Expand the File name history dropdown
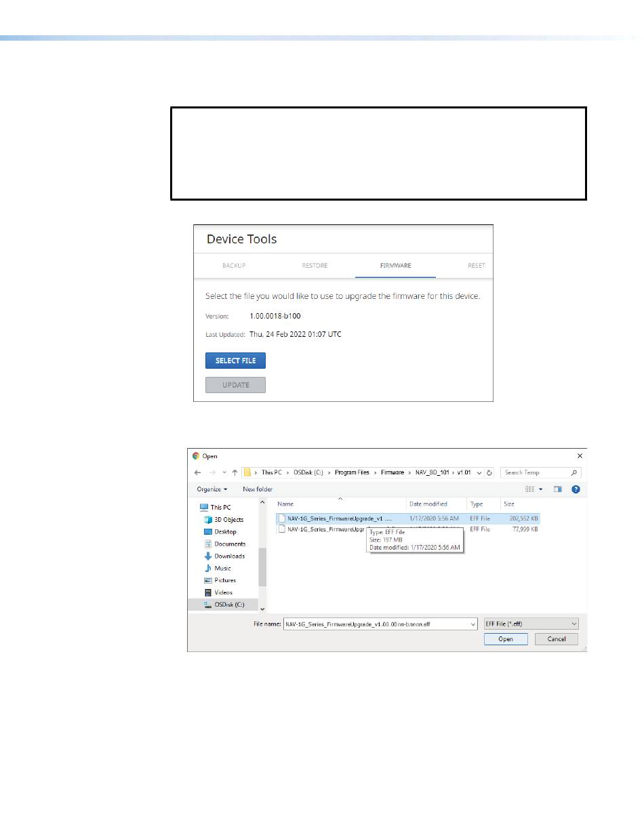The image size is (644, 833). tap(472, 624)
